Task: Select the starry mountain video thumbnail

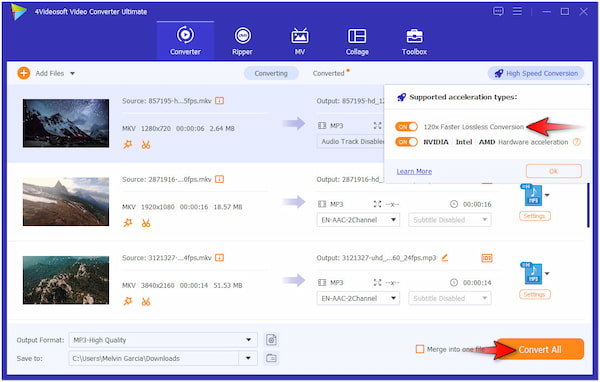Action: (x=66, y=123)
